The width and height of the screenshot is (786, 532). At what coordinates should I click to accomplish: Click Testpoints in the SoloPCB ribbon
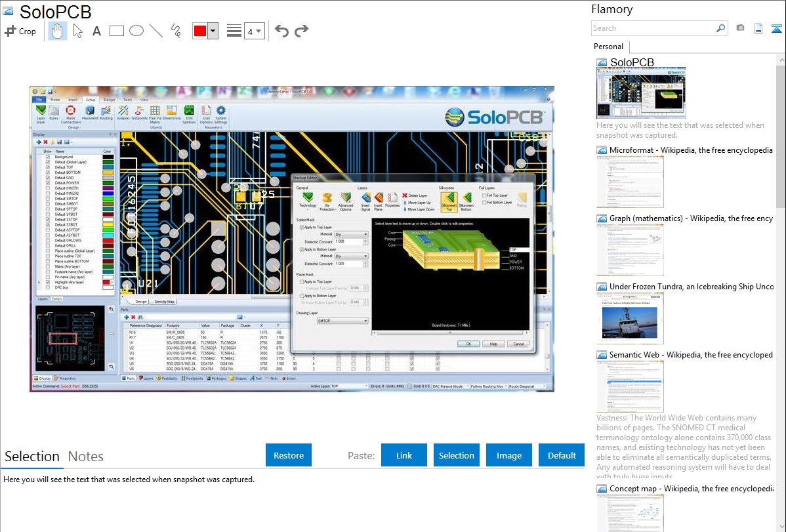click(x=139, y=113)
